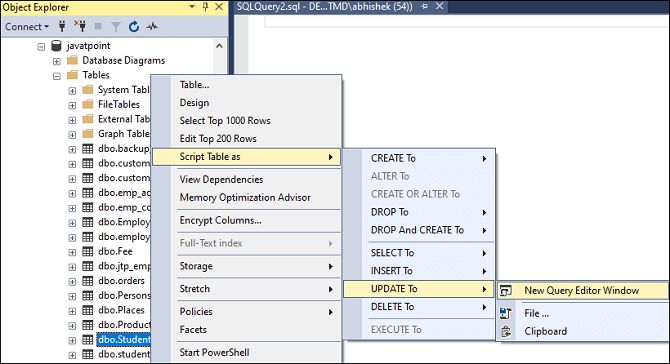Pin the SQLQuery2.sql tab

pyautogui.click(x=425, y=6)
